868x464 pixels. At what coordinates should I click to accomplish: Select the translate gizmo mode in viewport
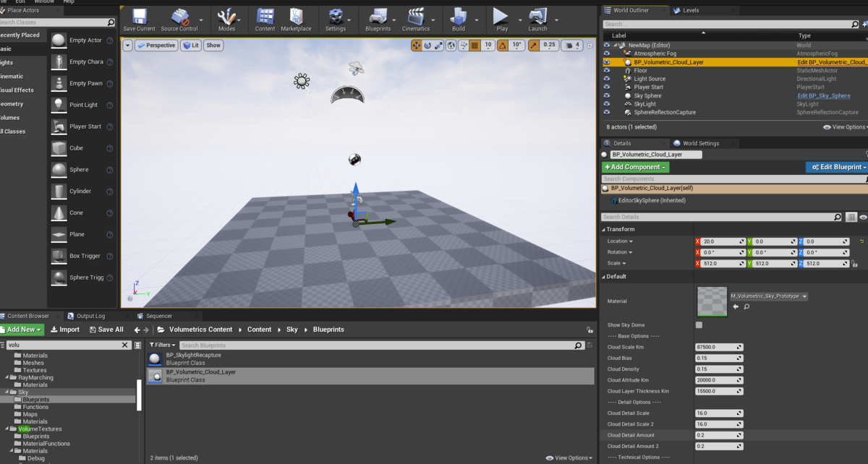coord(417,46)
